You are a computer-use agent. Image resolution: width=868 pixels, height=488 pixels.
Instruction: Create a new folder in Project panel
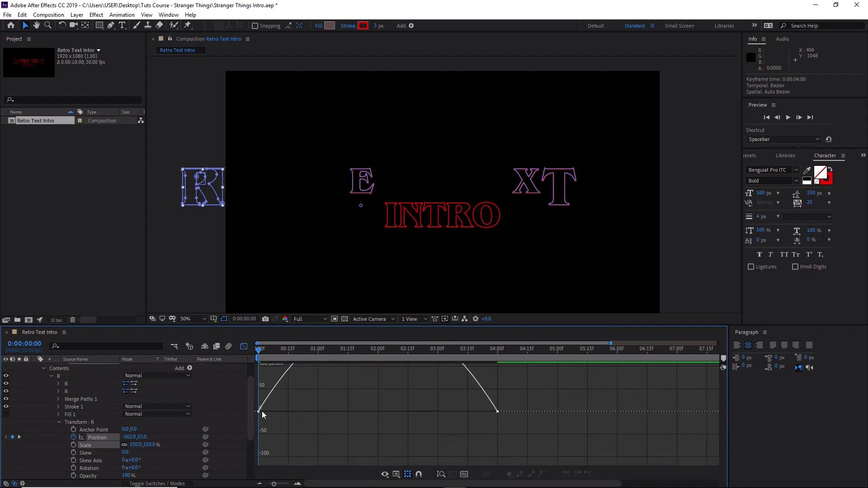17,320
